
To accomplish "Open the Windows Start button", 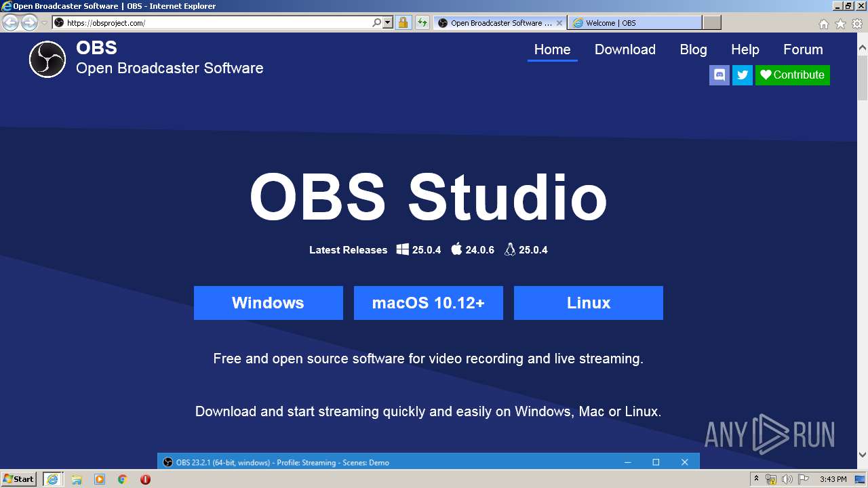I will click(19, 479).
